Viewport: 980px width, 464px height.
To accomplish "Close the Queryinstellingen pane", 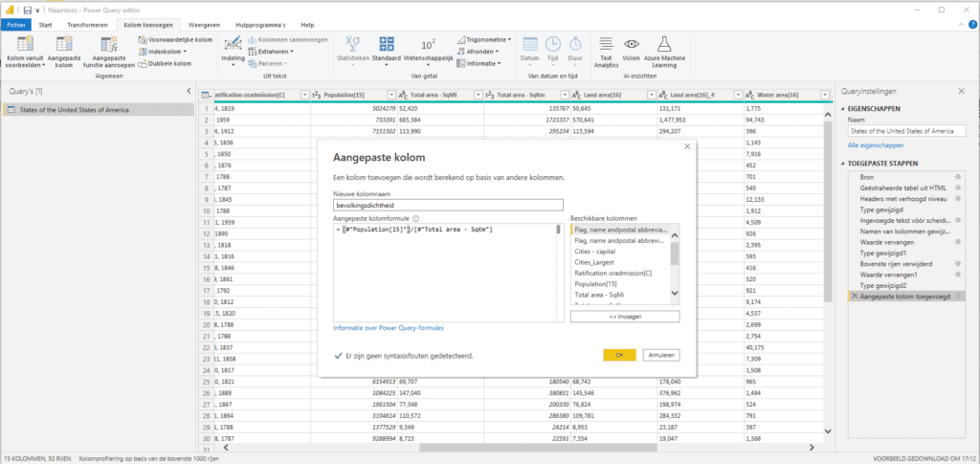I will pos(961,91).
